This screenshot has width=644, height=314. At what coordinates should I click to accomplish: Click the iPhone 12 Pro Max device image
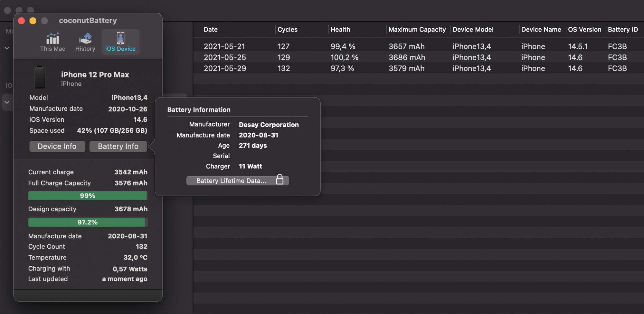(x=40, y=77)
